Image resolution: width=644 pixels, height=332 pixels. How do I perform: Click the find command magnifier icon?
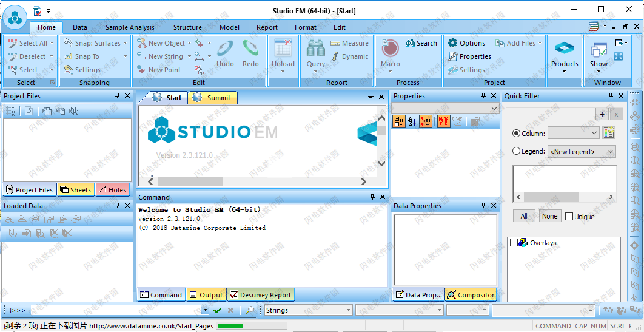pyautogui.click(x=250, y=310)
